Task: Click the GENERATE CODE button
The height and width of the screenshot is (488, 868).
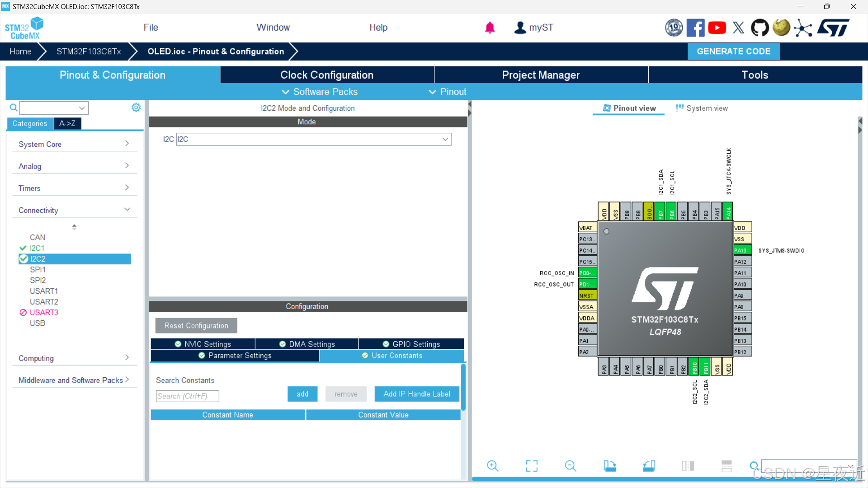Action: click(x=733, y=52)
